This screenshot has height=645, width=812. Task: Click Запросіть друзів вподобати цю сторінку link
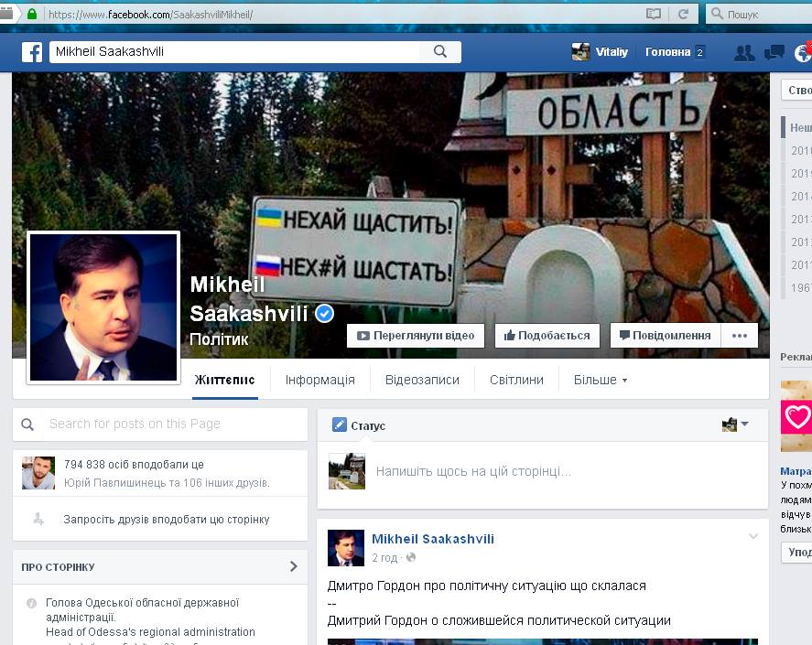coord(166,519)
